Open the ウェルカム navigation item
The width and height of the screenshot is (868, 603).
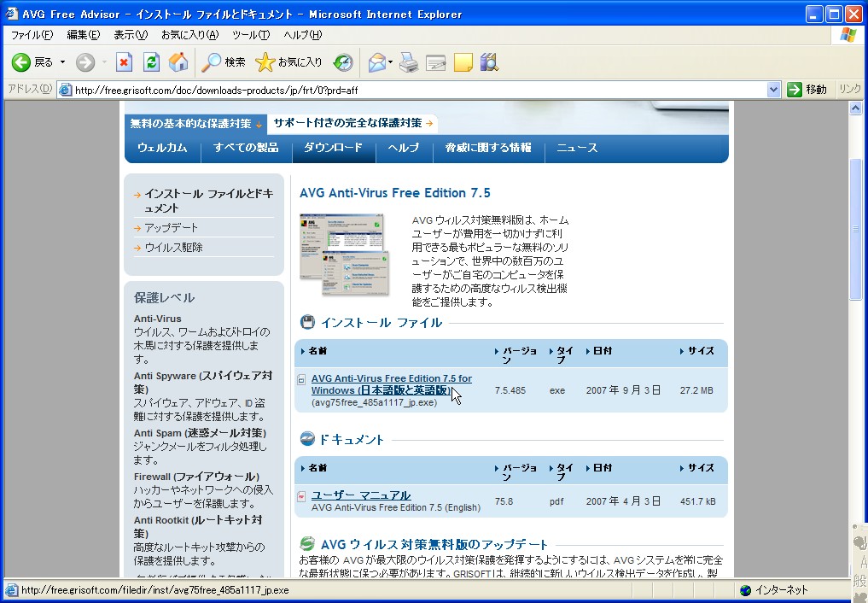(162, 148)
